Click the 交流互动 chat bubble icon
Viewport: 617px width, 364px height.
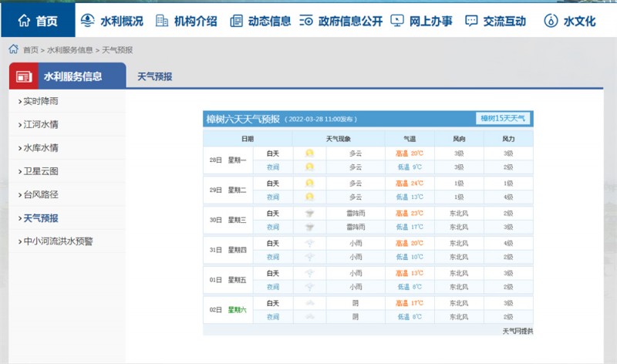(471, 21)
